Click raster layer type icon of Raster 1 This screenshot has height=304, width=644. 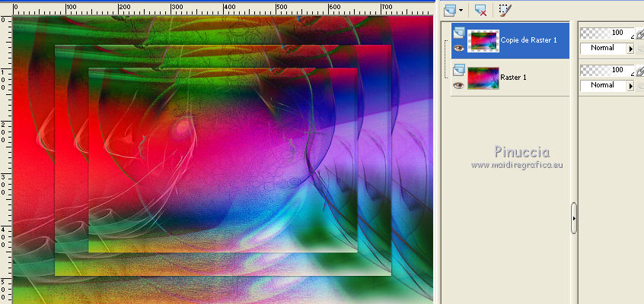tap(459, 70)
